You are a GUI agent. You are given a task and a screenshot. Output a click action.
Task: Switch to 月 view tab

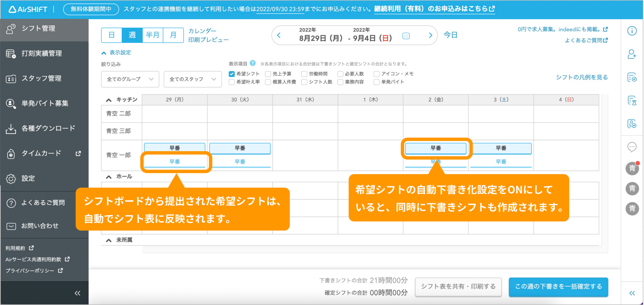(x=173, y=35)
